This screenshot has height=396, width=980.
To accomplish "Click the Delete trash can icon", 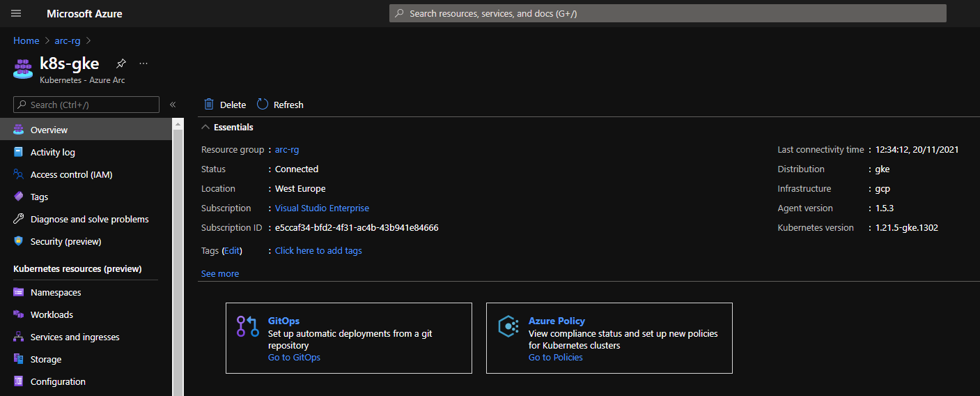I will coord(209,105).
